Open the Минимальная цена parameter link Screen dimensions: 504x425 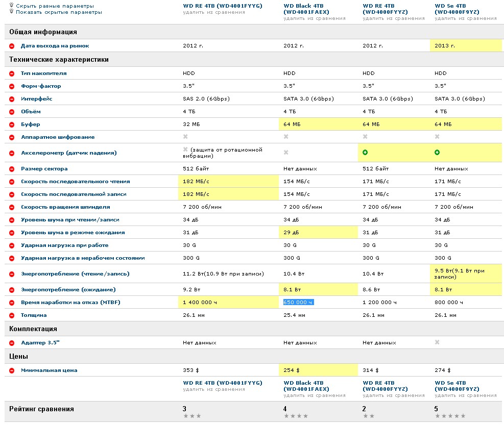(49, 370)
